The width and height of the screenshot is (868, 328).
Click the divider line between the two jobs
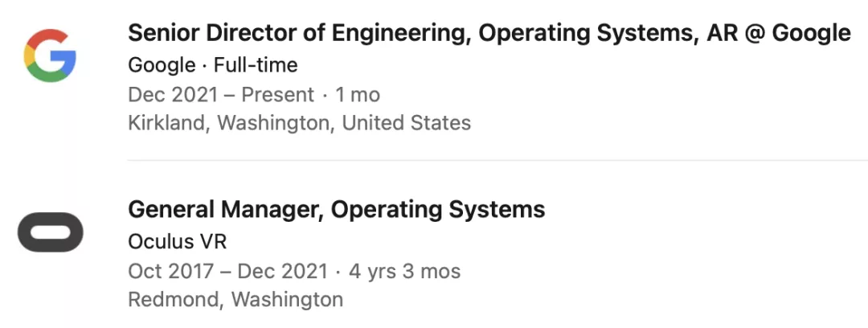click(x=497, y=161)
